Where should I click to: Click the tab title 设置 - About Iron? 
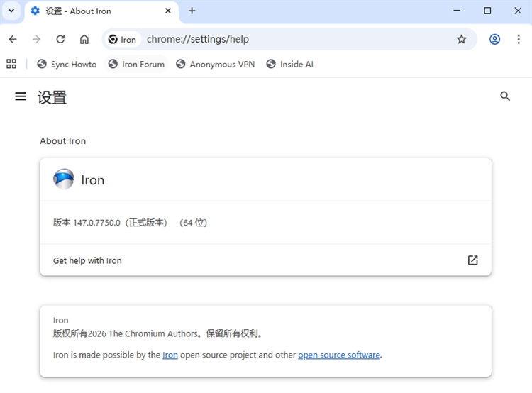coord(78,11)
